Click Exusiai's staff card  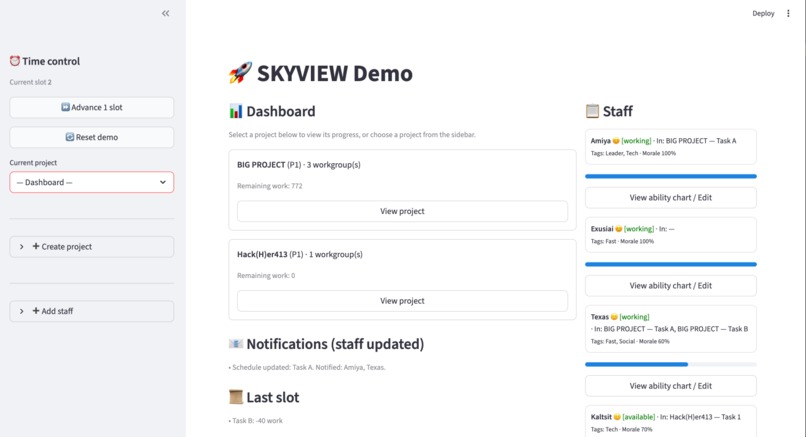pos(670,234)
